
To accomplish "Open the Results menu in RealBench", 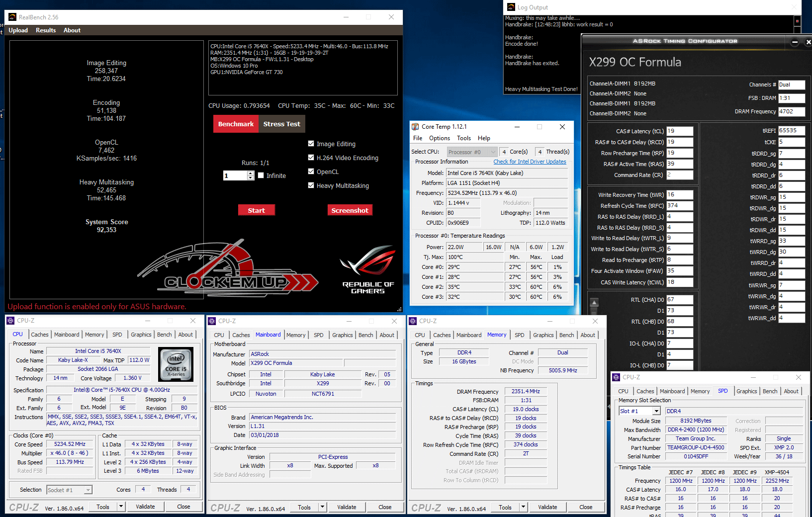I will coord(46,30).
